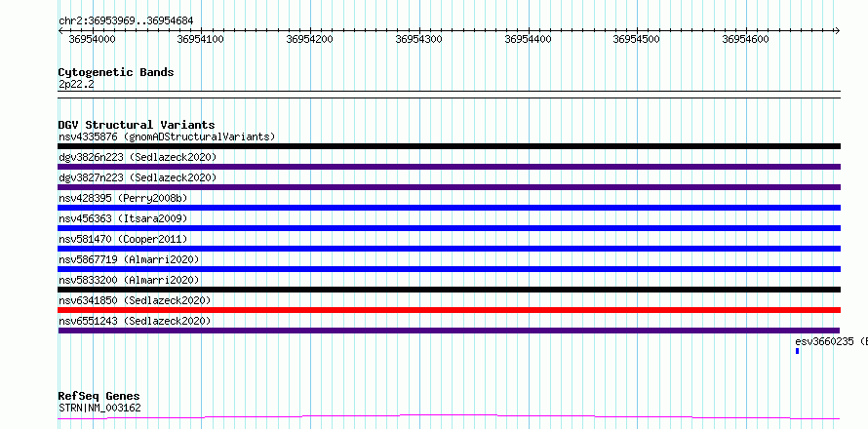This screenshot has width=868, height=429.
Task: Click the blue bar for nsv428395
Action: [449, 208]
